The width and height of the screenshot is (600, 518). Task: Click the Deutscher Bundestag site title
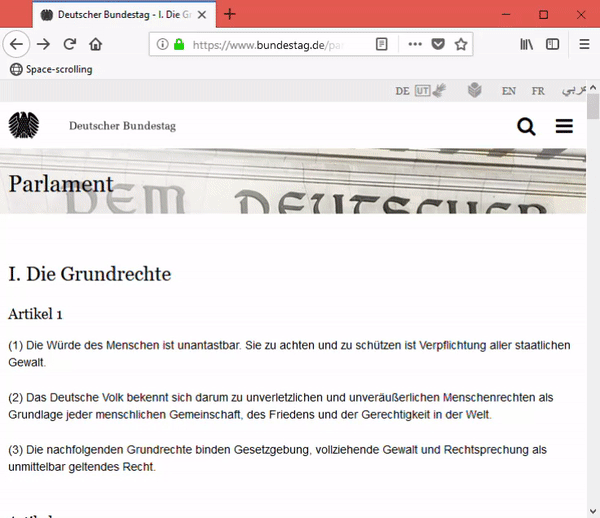[122, 126]
